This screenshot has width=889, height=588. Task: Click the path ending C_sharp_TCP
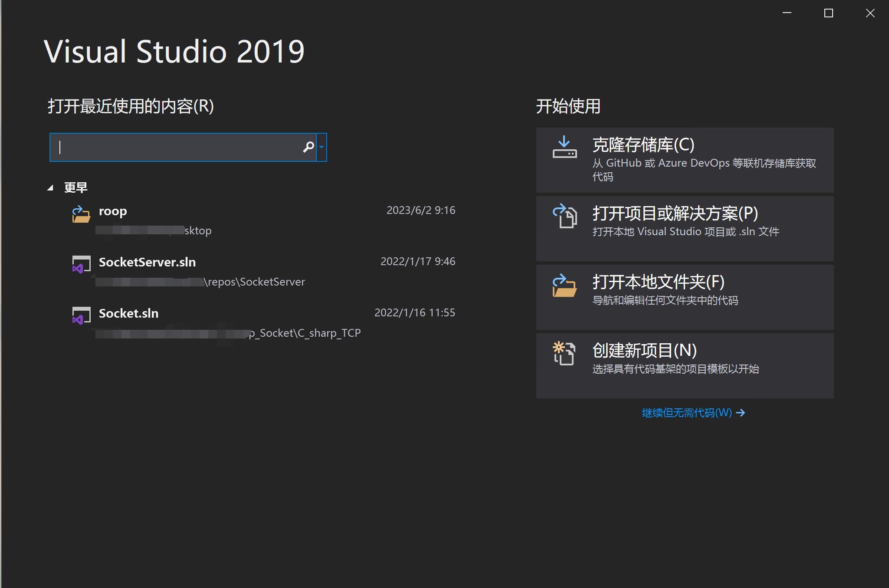tap(228, 333)
